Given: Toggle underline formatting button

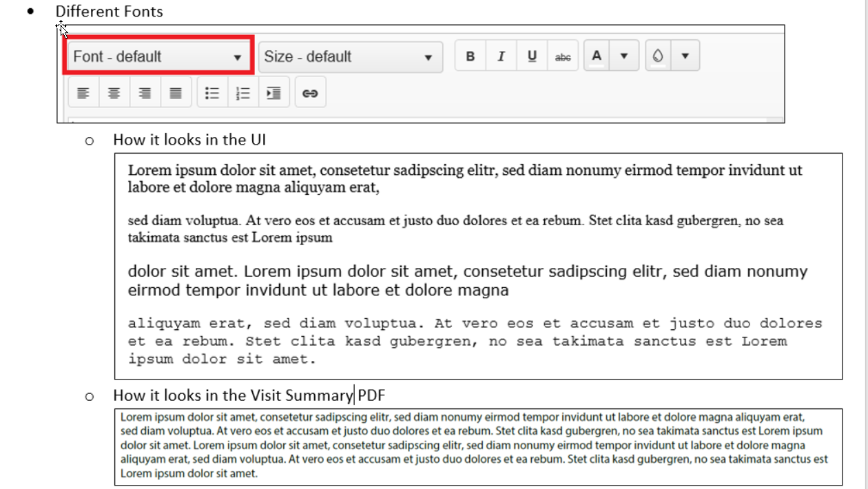Looking at the screenshot, I should [x=532, y=56].
